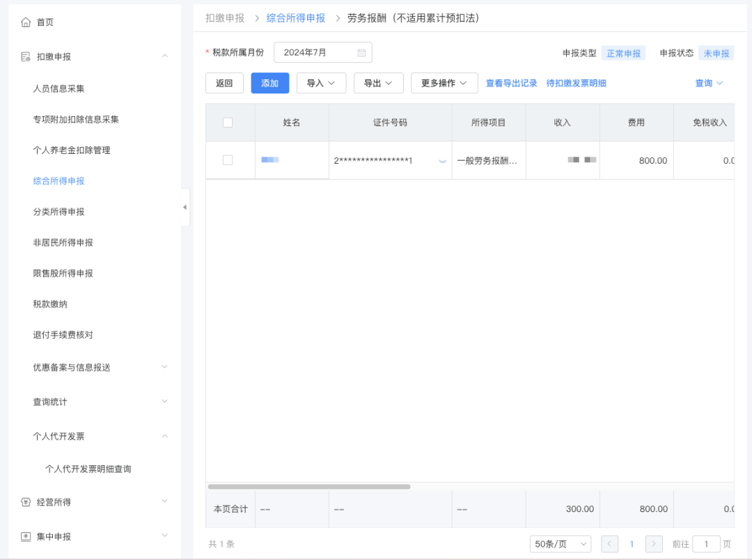Open the 更多操作 dropdown

(x=444, y=83)
